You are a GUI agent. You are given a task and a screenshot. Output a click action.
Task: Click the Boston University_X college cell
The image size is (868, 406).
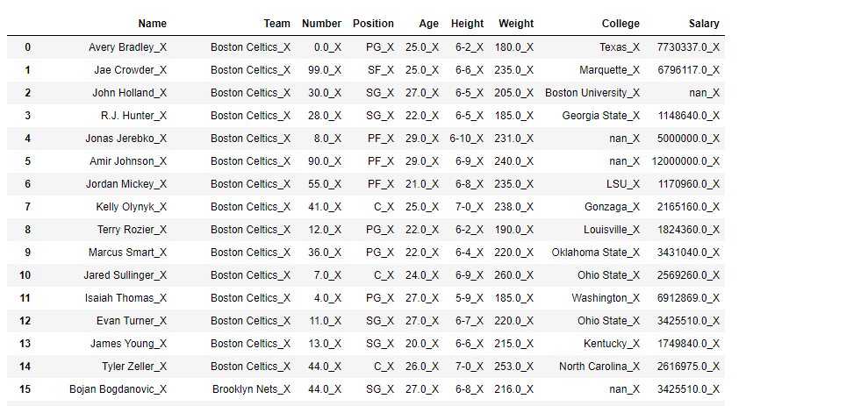592,93
